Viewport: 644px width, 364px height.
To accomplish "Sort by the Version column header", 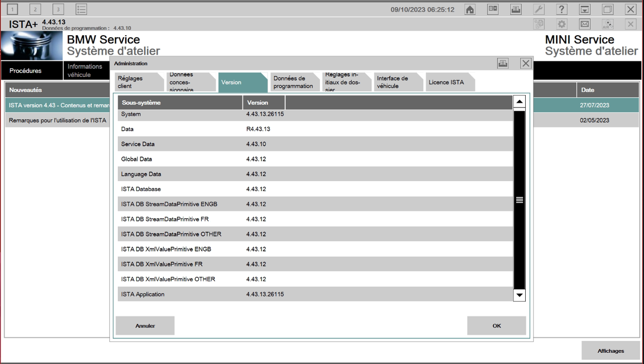I will tap(264, 103).
